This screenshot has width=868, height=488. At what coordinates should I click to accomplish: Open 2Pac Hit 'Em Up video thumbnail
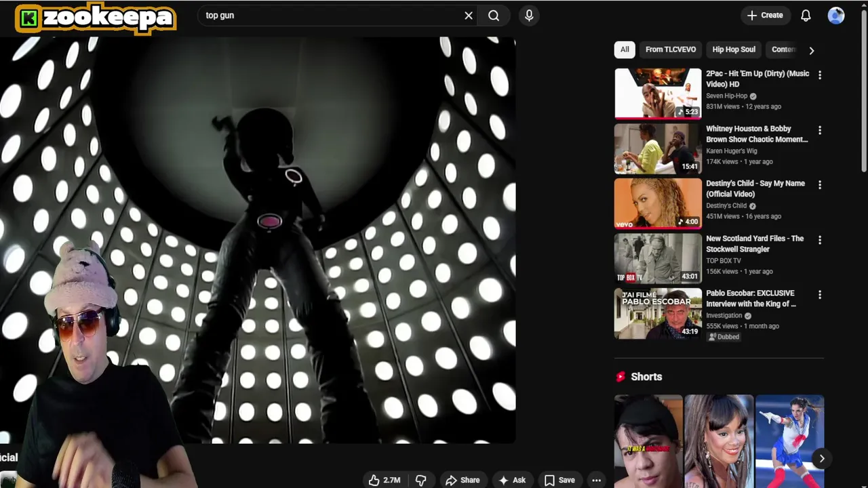tap(658, 93)
